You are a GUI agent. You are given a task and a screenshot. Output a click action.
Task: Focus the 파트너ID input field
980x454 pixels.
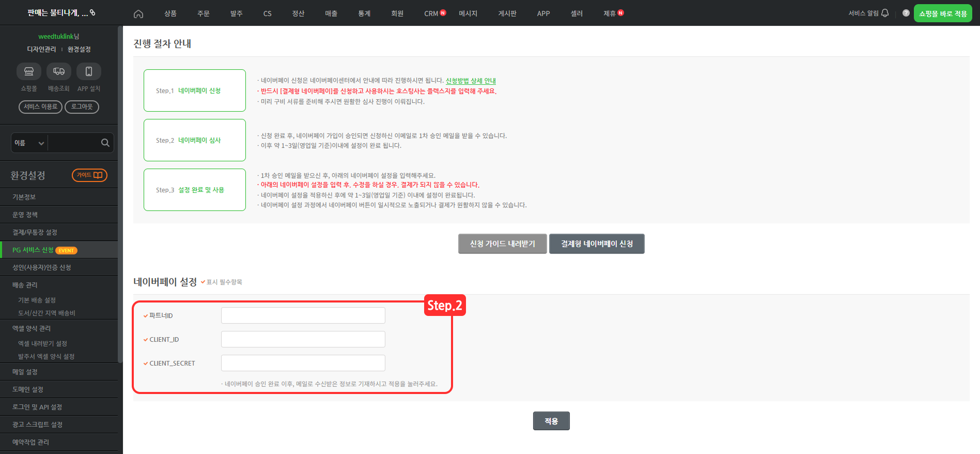(303, 315)
